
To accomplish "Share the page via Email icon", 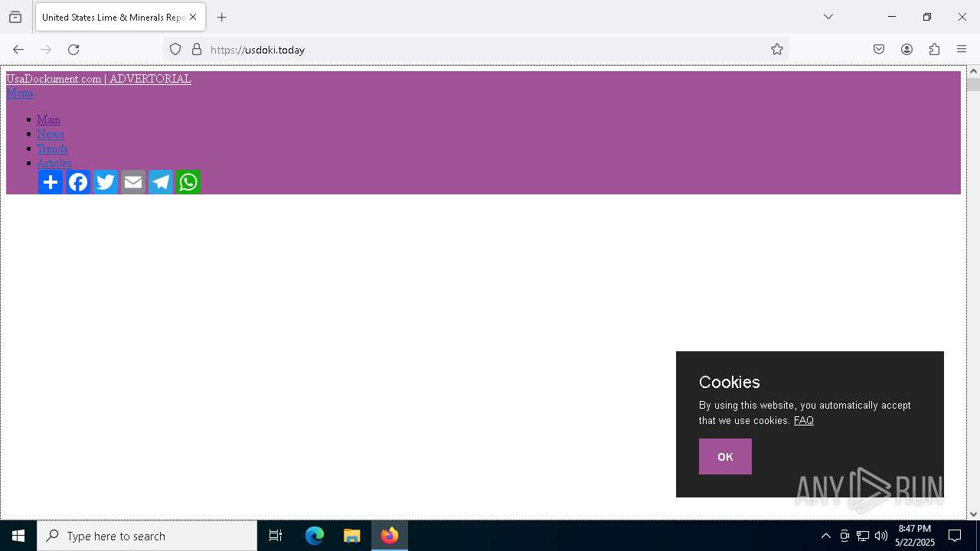I will (133, 182).
